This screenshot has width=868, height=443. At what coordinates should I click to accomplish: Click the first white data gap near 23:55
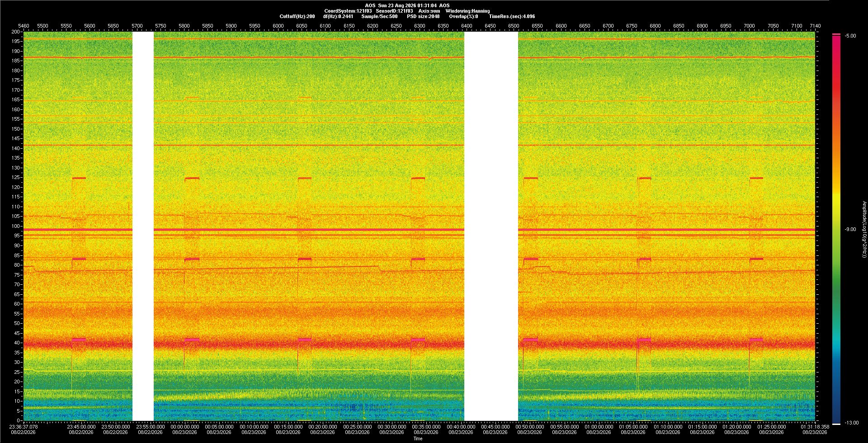(143, 226)
